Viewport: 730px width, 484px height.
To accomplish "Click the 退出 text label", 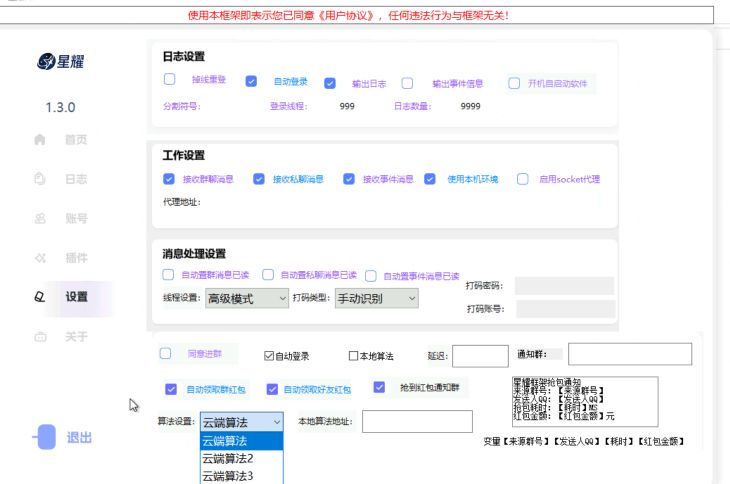I will 79,438.
